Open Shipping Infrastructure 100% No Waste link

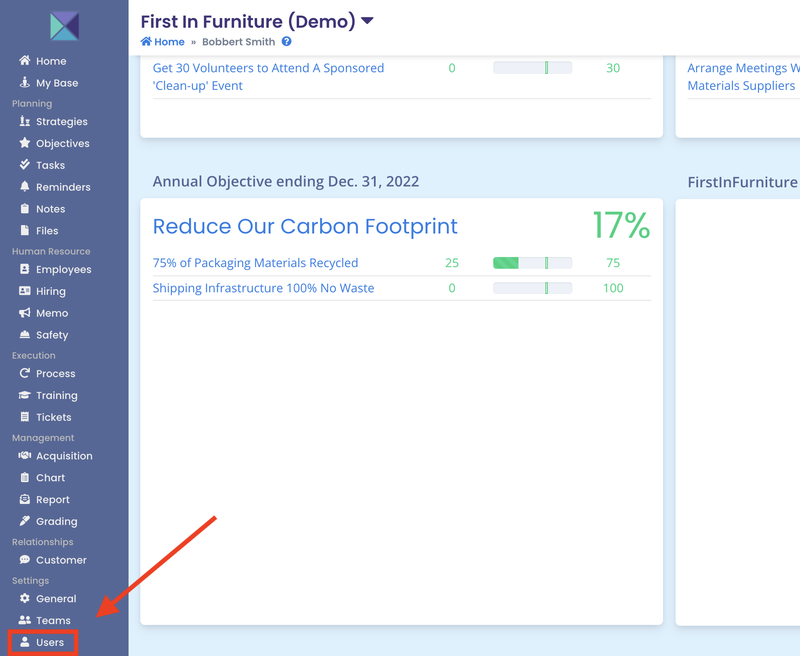coord(263,288)
